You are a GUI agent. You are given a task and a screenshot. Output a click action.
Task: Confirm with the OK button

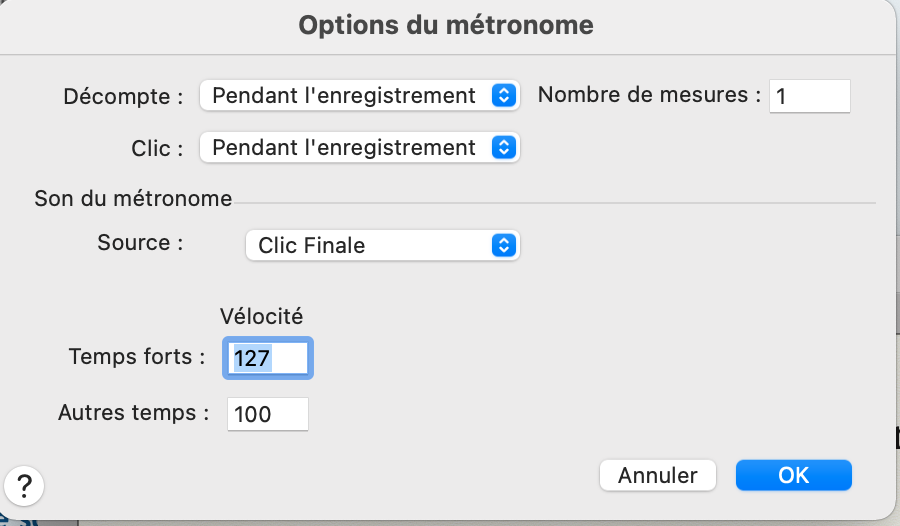[793, 475]
